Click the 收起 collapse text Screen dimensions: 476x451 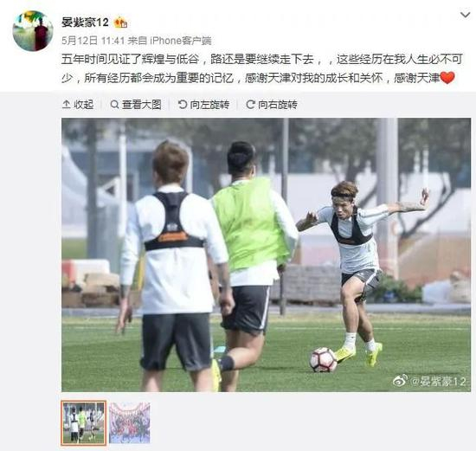point(84,105)
